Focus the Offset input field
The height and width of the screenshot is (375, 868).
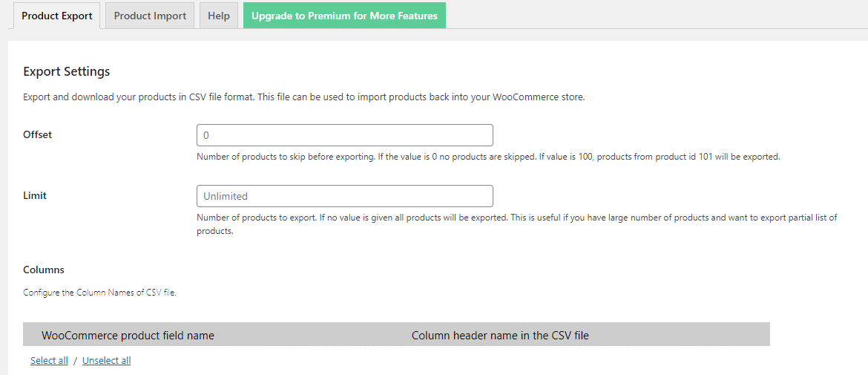pyautogui.click(x=345, y=135)
